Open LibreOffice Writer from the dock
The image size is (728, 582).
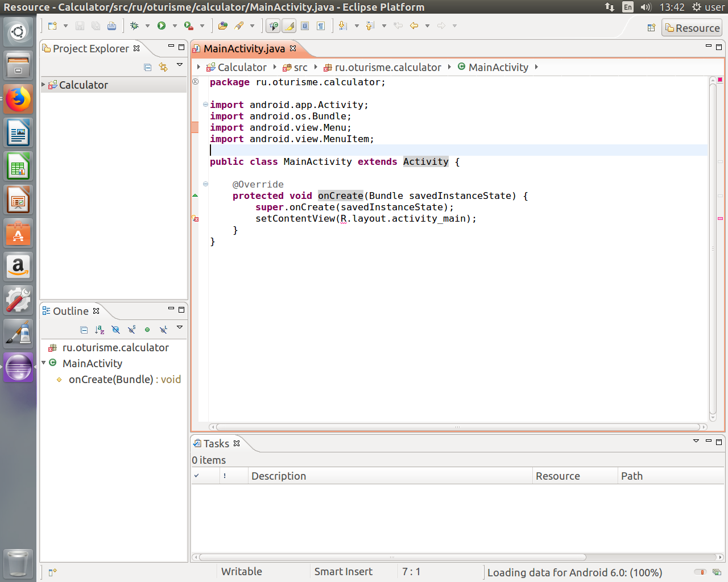click(x=18, y=133)
